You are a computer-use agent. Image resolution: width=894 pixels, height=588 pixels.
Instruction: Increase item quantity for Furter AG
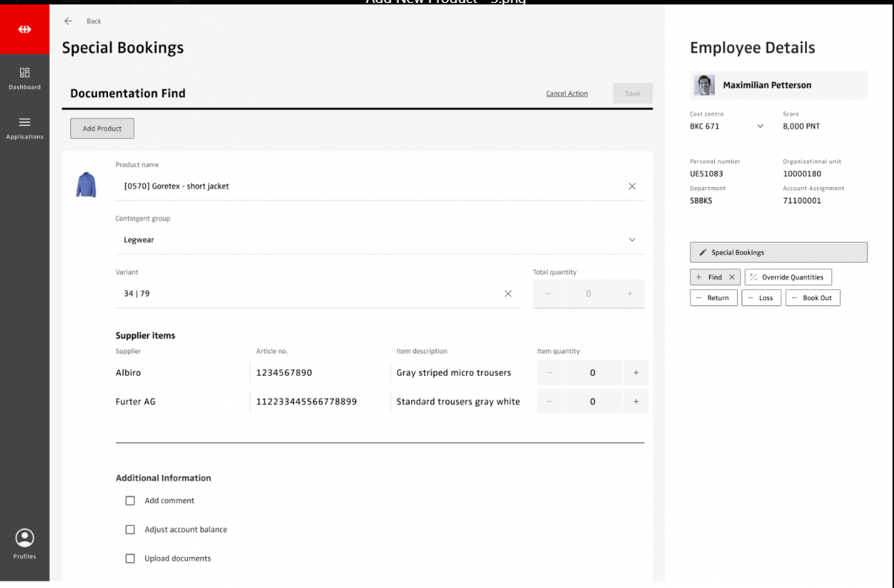[x=636, y=402]
